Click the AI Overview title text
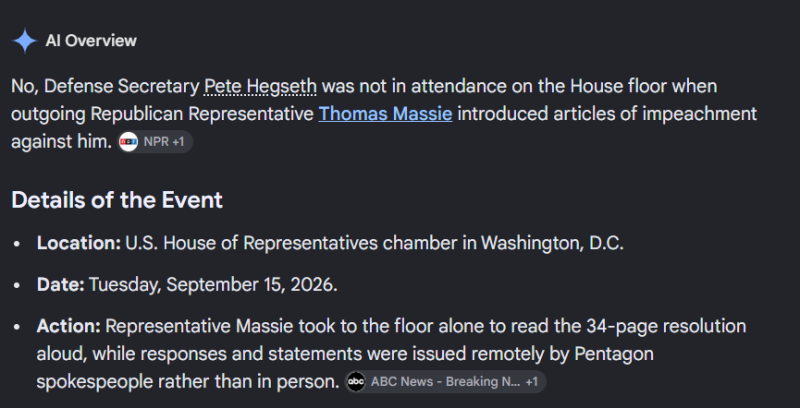 point(91,41)
